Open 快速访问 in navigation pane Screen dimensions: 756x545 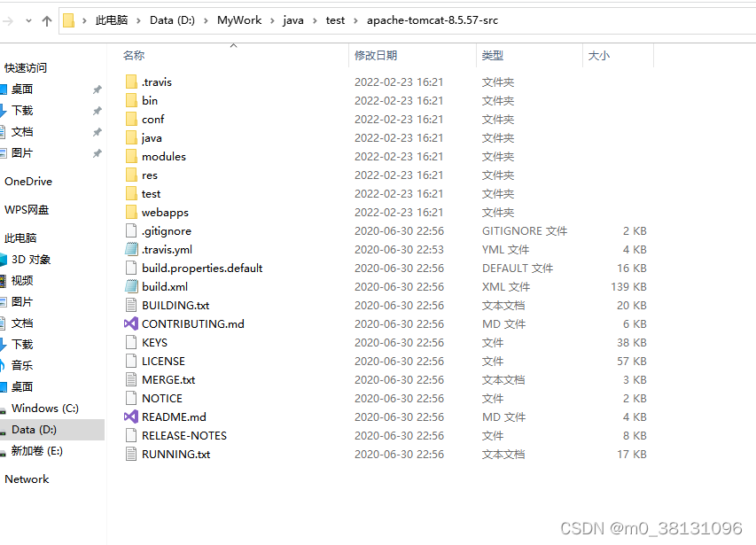tap(26, 68)
